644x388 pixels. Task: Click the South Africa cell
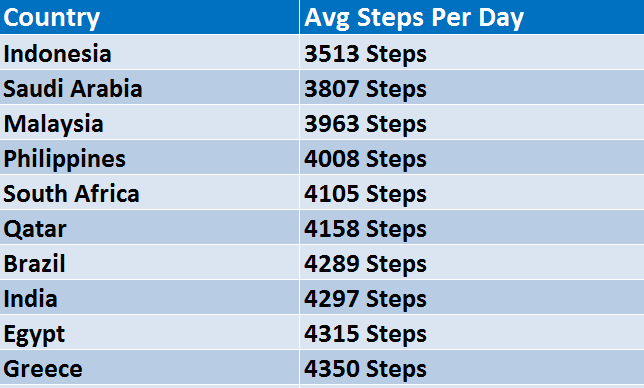coord(150,192)
